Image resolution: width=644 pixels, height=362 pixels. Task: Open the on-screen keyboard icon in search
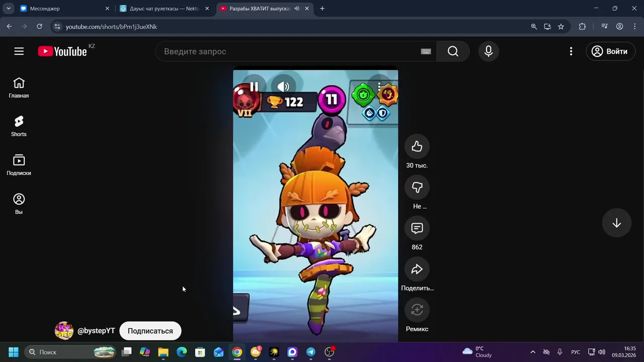[x=426, y=51]
